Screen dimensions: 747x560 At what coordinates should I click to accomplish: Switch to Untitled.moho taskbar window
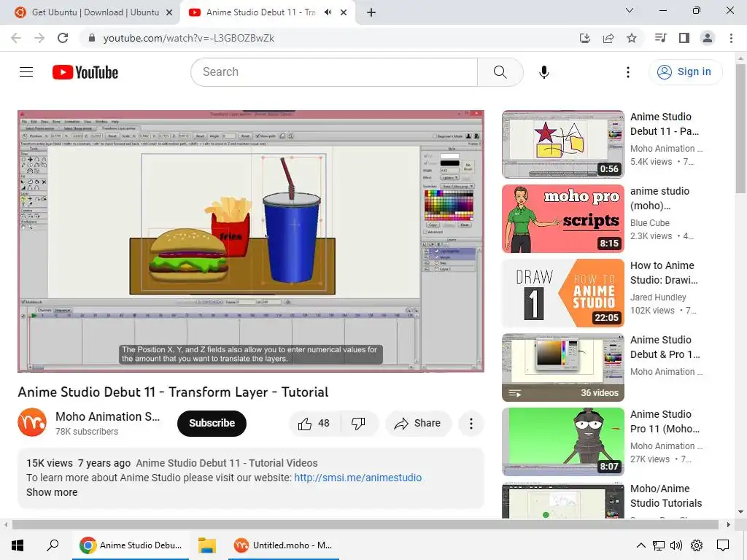click(x=284, y=545)
